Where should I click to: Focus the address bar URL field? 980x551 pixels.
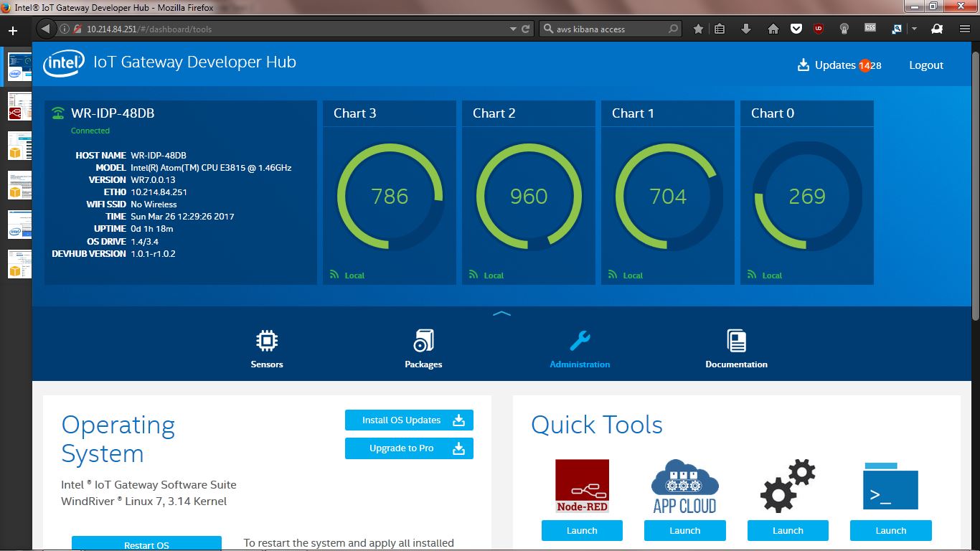(294, 29)
